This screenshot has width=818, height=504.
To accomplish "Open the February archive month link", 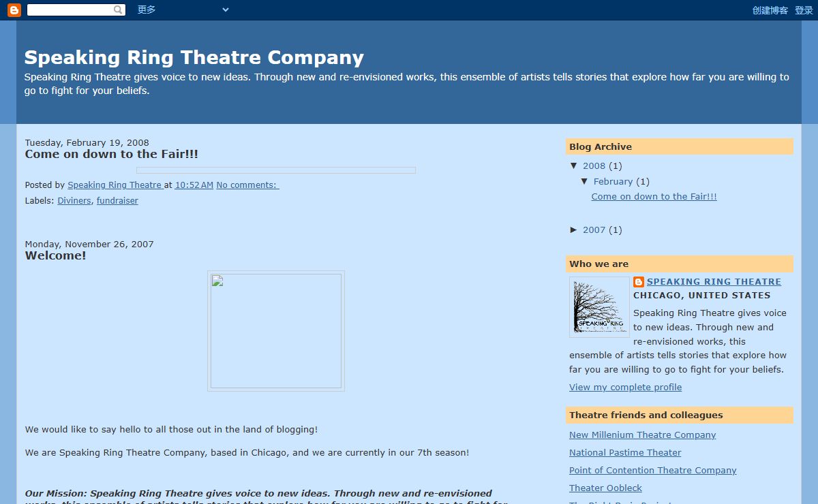I will click(x=613, y=181).
